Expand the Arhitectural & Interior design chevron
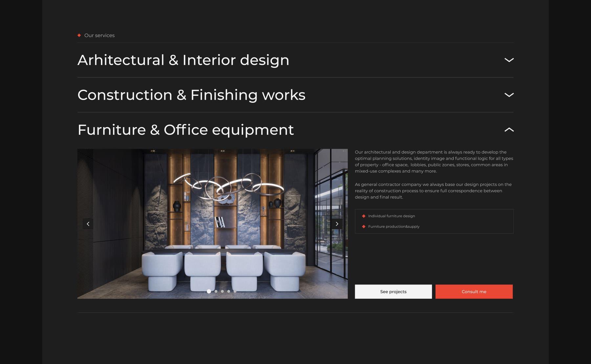This screenshot has width=591, height=364. (509, 60)
